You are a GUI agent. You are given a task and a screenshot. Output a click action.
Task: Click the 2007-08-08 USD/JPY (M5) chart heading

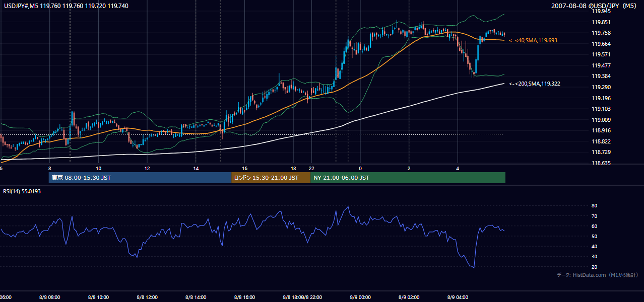(x=595, y=6)
